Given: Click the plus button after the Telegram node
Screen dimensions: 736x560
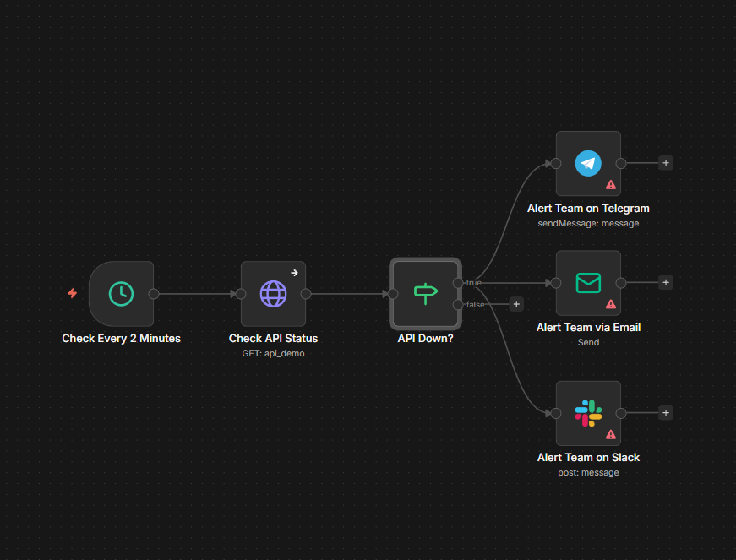Looking at the screenshot, I should (666, 163).
